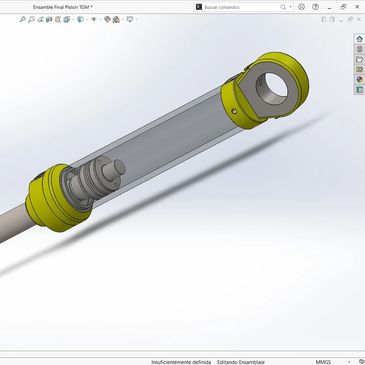Click the Display Style icon

pos(80,20)
